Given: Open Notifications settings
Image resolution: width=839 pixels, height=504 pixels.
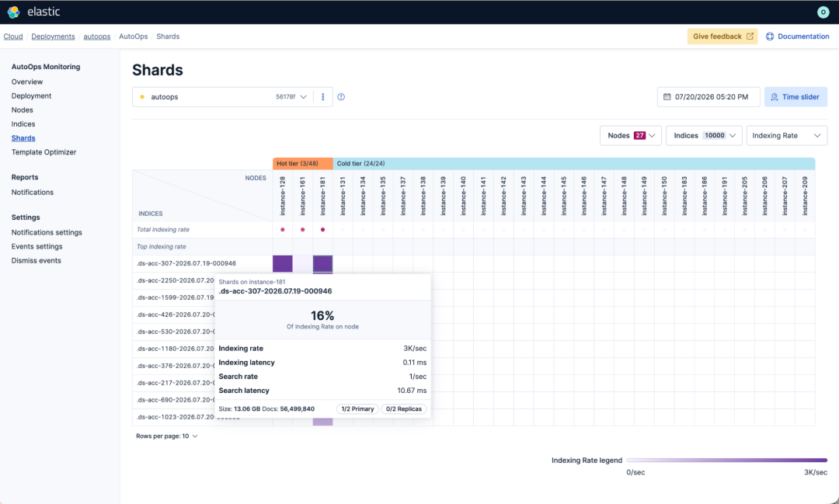Looking at the screenshot, I should [47, 232].
